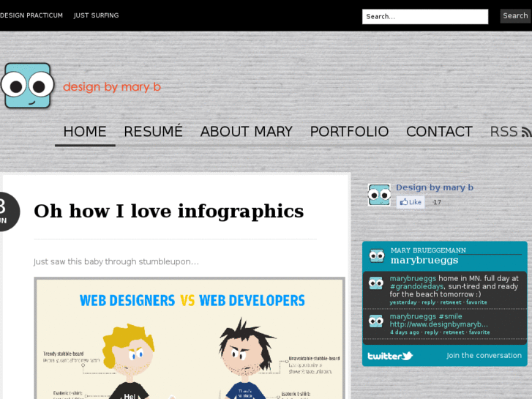The image size is (532, 399).
Task: Click 'Join the conversation' link
Action: click(x=484, y=356)
